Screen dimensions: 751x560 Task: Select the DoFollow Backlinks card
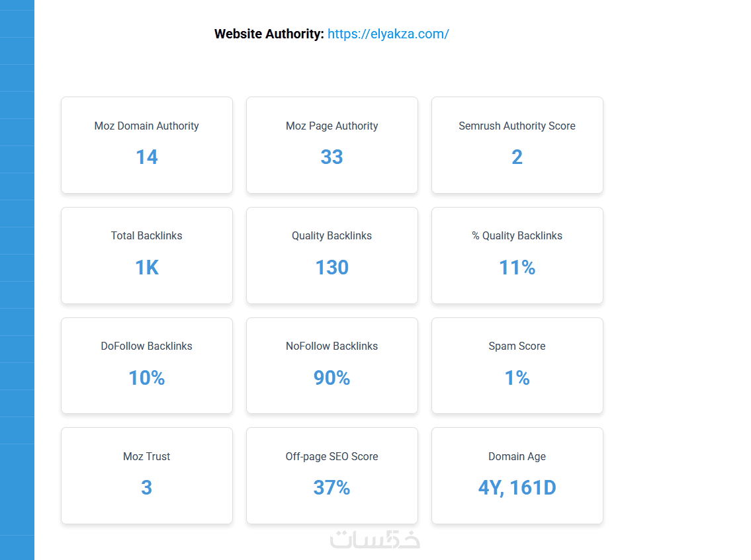point(147,365)
